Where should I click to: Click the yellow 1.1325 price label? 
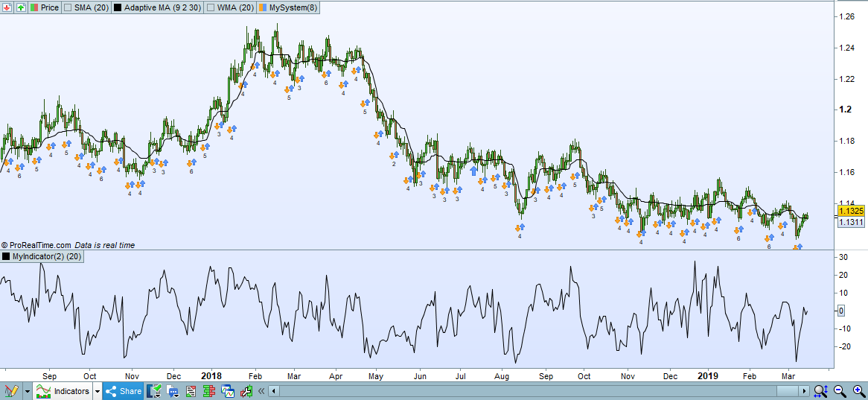(x=850, y=211)
